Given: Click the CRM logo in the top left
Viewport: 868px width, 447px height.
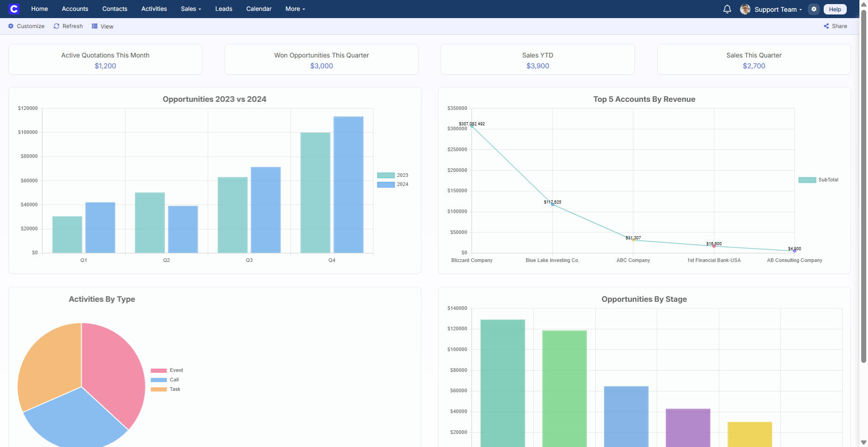Looking at the screenshot, I should pos(14,9).
